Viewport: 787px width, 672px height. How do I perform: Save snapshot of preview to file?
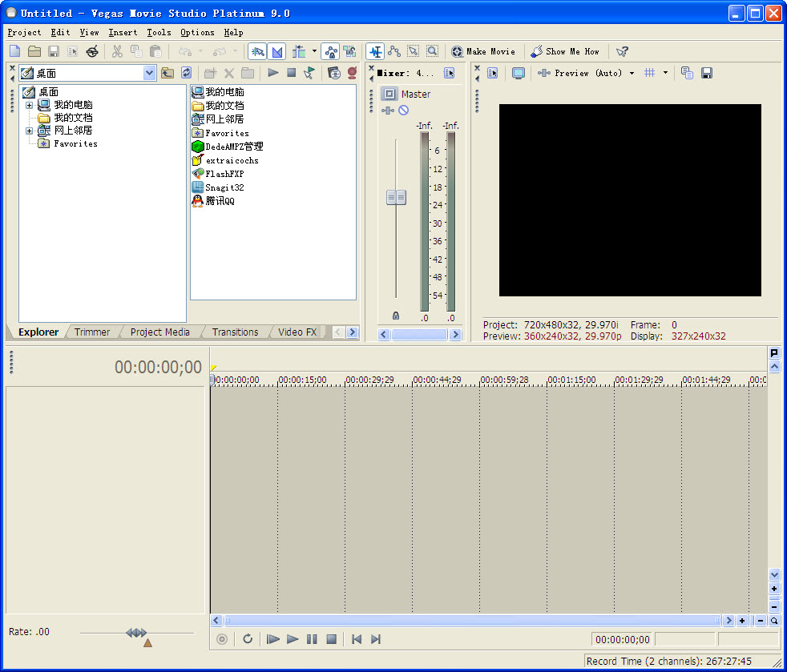click(707, 73)
